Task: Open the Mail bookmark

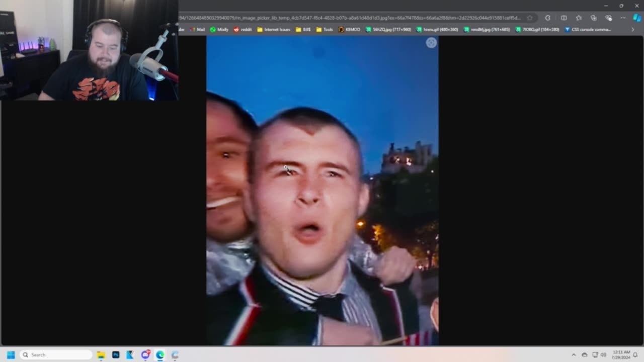Action: coord(197,30)
